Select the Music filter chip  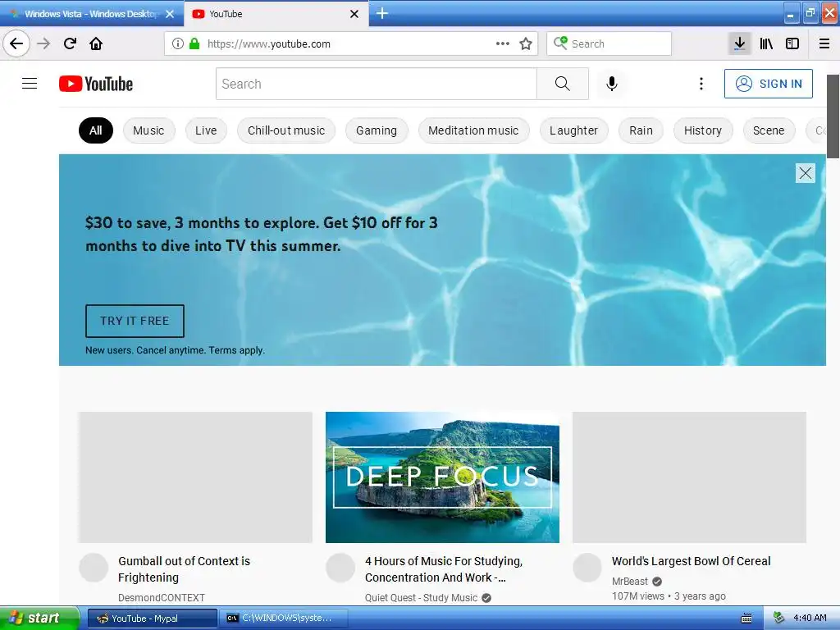pos(149,130)
